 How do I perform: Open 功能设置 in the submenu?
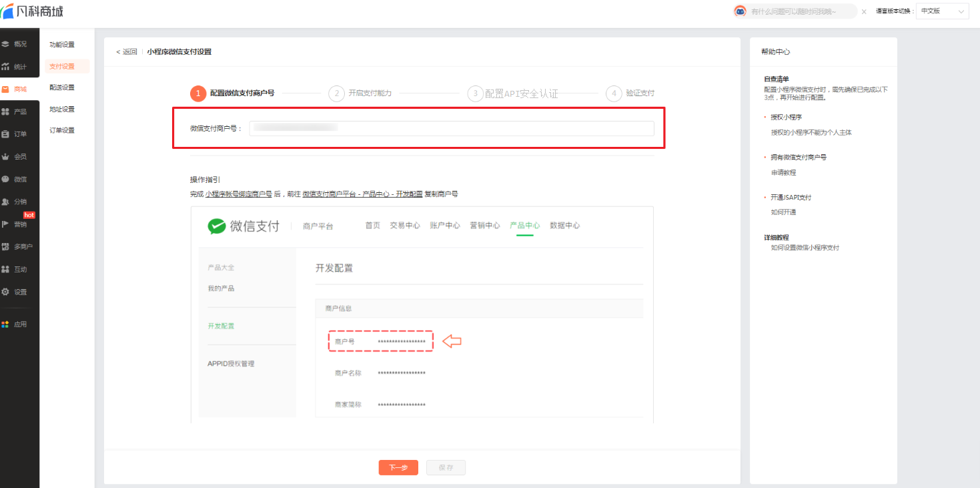point(62,45)
